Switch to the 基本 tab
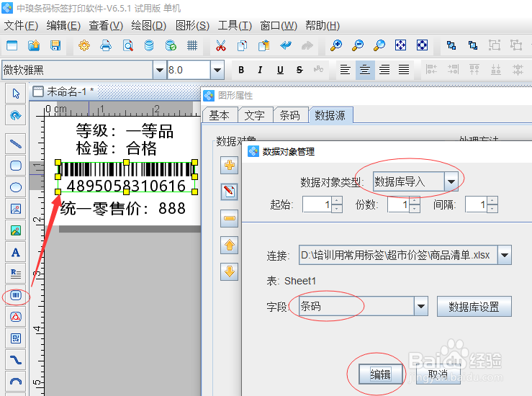Screen dimensions: 532x396 220,115
